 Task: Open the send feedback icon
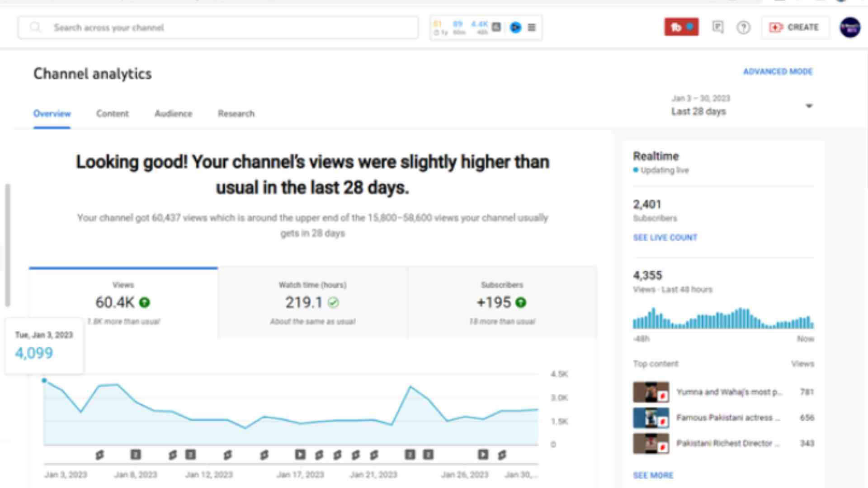718,27
